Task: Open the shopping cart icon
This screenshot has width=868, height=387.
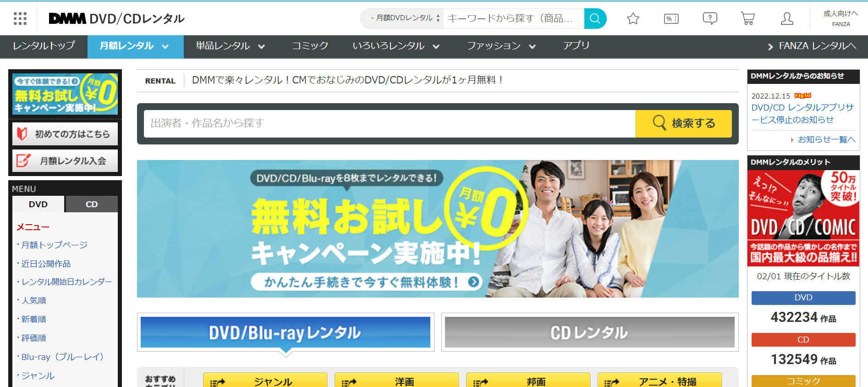Action: 747,18
